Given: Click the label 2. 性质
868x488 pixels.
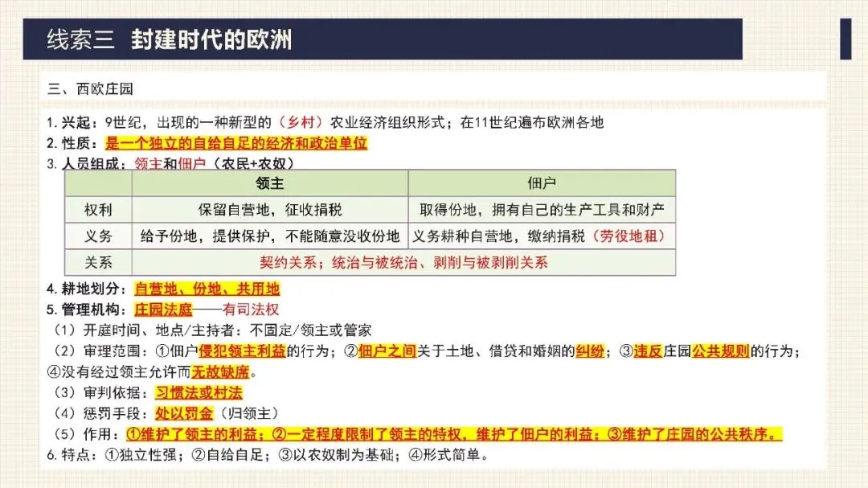Looking at the screenshot, I should [x=72, y=143].
